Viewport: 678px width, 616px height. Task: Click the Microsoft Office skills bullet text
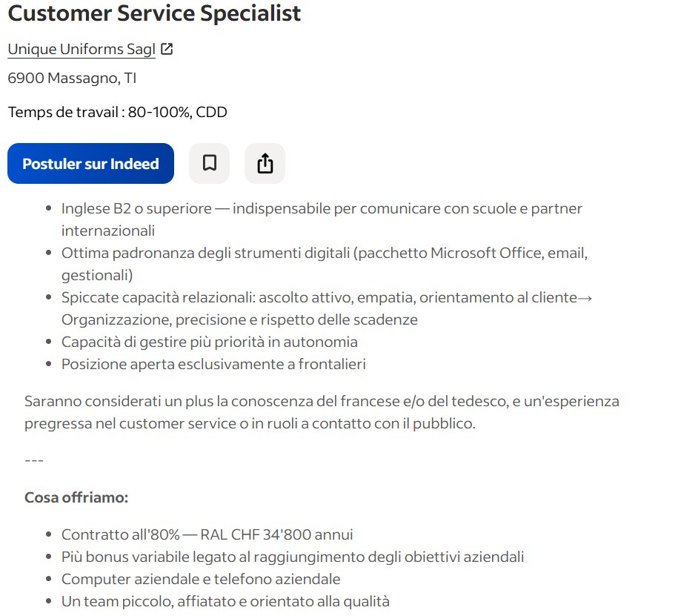[324, 254]
